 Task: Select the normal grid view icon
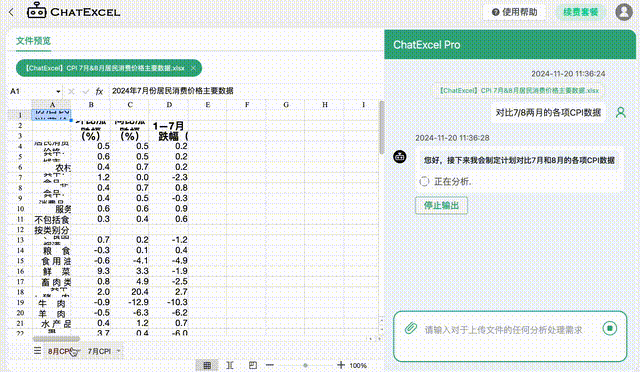207,365
